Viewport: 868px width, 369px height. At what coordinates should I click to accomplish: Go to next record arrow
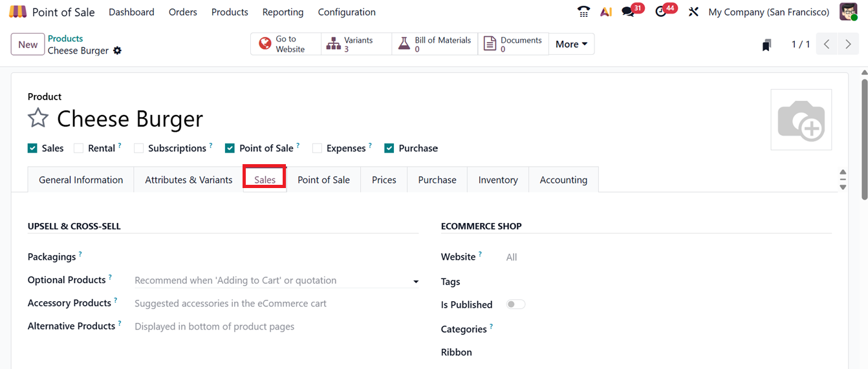pos(848,45)
